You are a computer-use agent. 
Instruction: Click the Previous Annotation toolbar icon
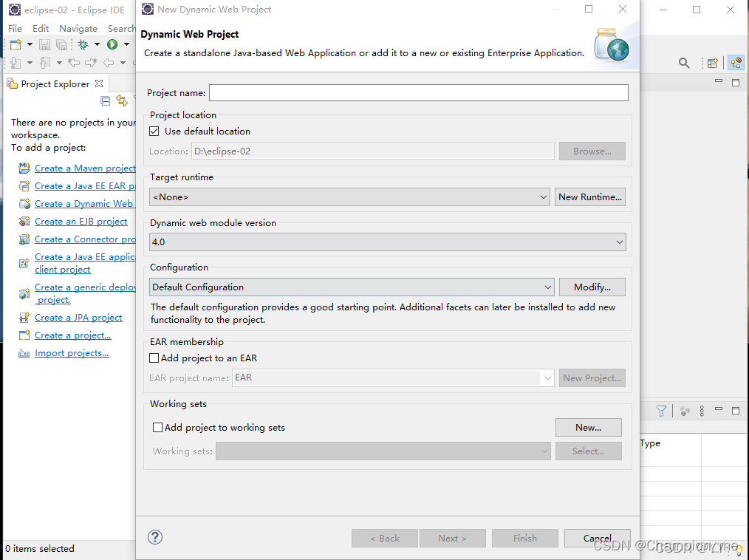click(x=45, y=63)
